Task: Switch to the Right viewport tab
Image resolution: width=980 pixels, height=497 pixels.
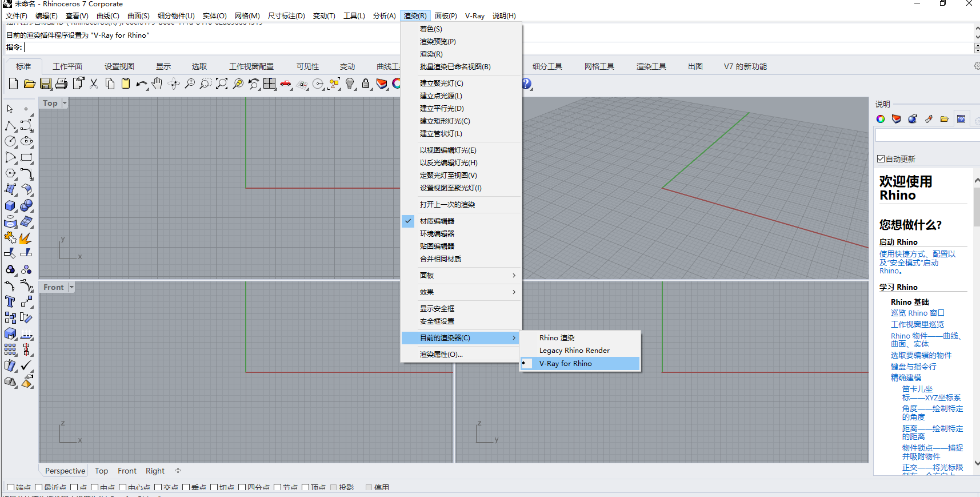Action: coord(155,471)
